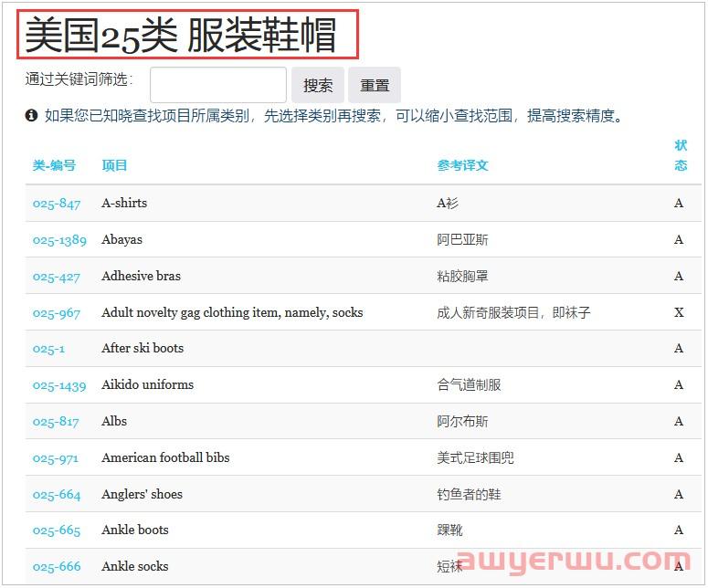This screenshot has width=708, height=588.
Task: Click the info icon beside the search tip
Action: click(x=31, y=116)
